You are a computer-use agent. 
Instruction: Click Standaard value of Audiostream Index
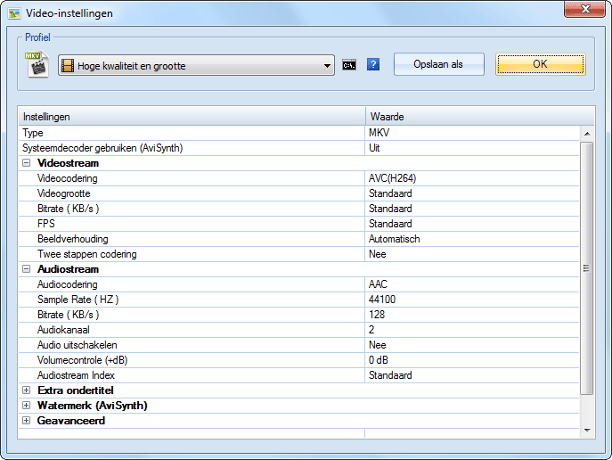click(390, 375)
